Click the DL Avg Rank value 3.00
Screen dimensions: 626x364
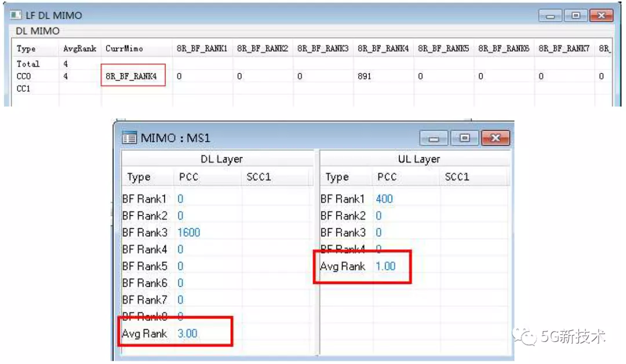tap(187, 333)
